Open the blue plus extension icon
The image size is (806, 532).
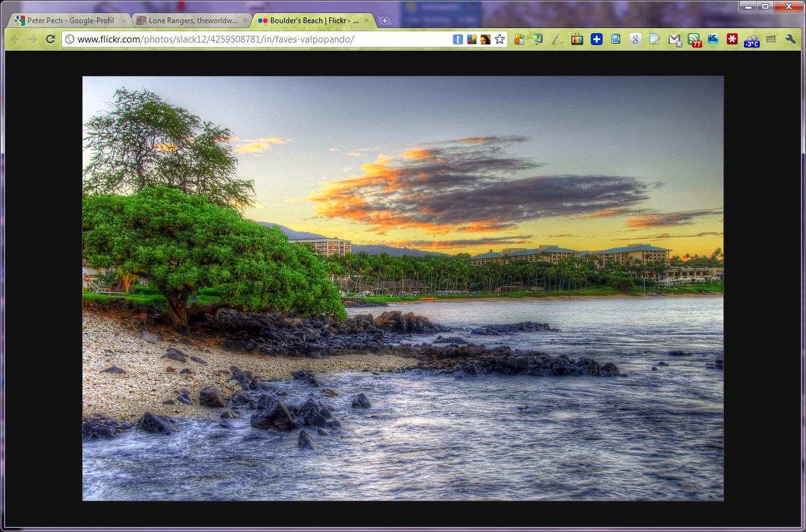(596, 39)
